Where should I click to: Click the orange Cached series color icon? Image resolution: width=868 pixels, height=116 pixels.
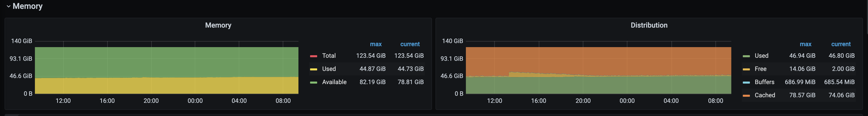(x=746, y=95)
